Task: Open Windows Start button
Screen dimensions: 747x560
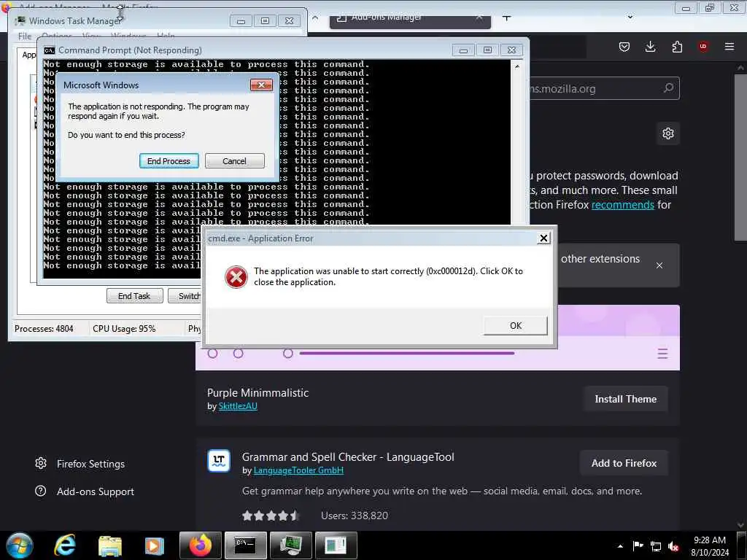Action: coord(20,545)
